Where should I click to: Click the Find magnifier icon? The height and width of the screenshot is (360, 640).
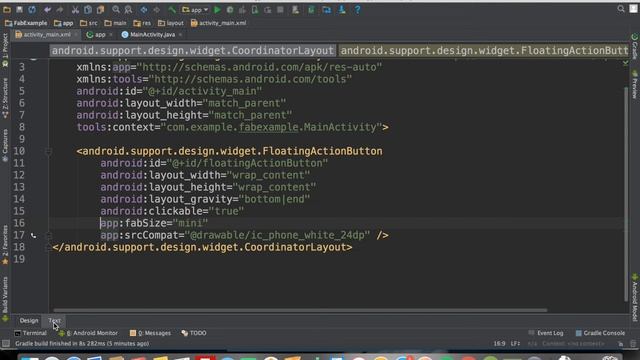point(116,9)
